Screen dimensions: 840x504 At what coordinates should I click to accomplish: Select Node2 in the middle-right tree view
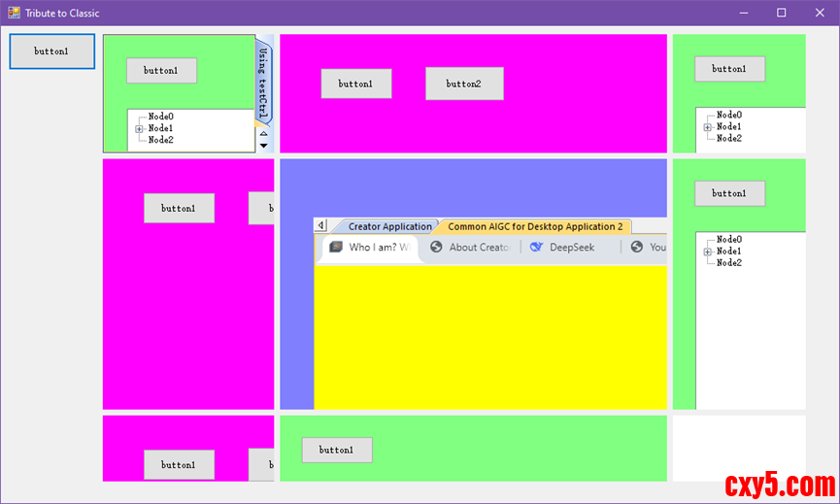(728, 263)
